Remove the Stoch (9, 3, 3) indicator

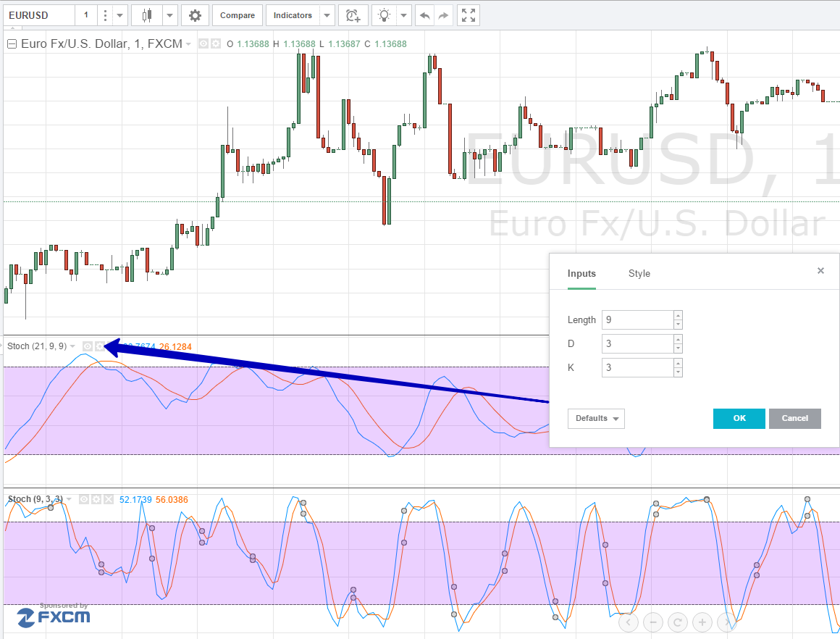[x=109, y=500]
